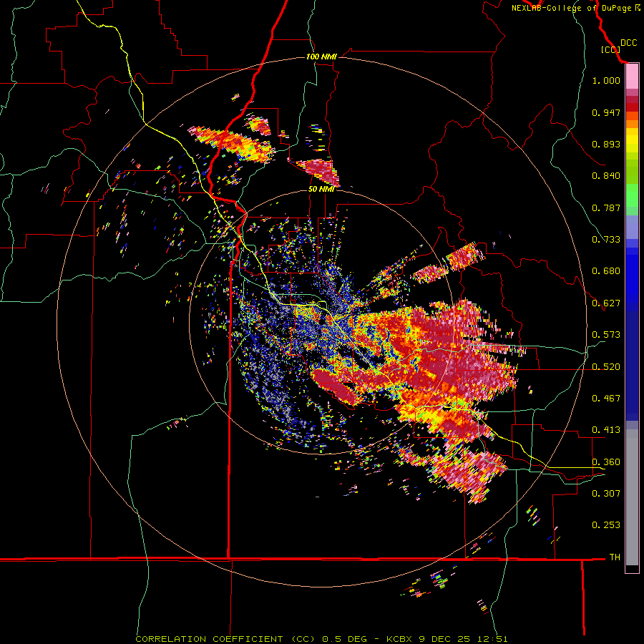
Task: Click the 0.360 color scale value
Action: (606, 462)
